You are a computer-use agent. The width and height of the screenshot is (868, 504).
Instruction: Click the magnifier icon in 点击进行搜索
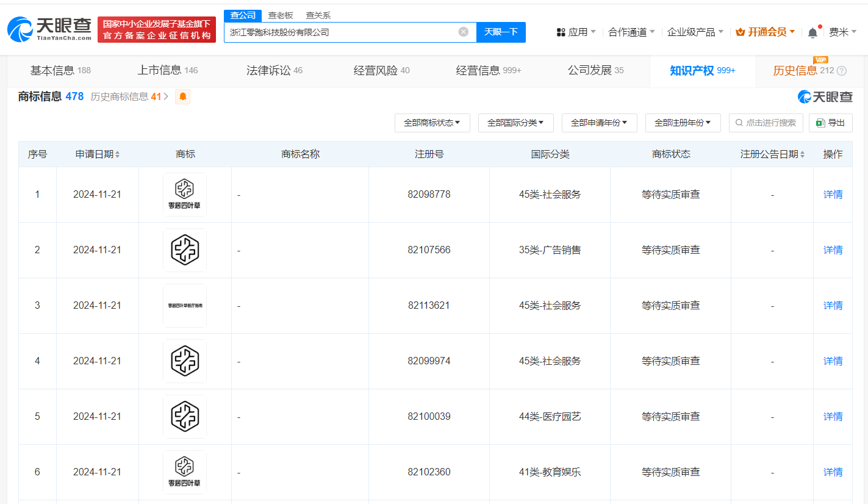(739, 123)
